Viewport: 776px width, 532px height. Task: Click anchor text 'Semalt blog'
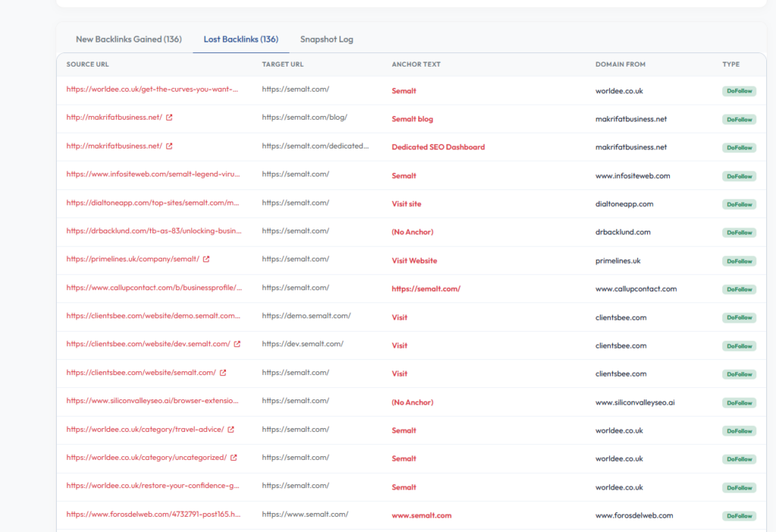click(x=412, y=119)
